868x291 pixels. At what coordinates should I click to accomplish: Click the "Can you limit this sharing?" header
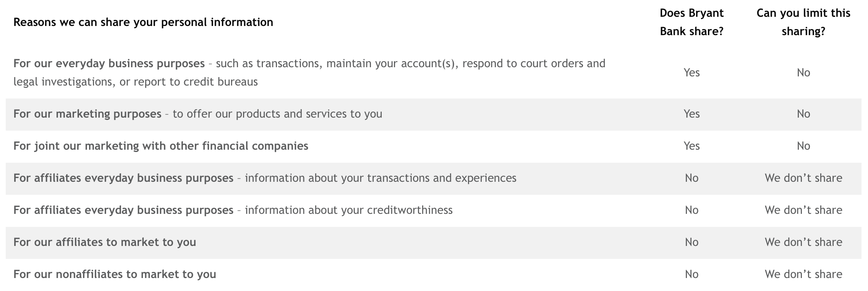pyautogui.click(x=803, y=22)
